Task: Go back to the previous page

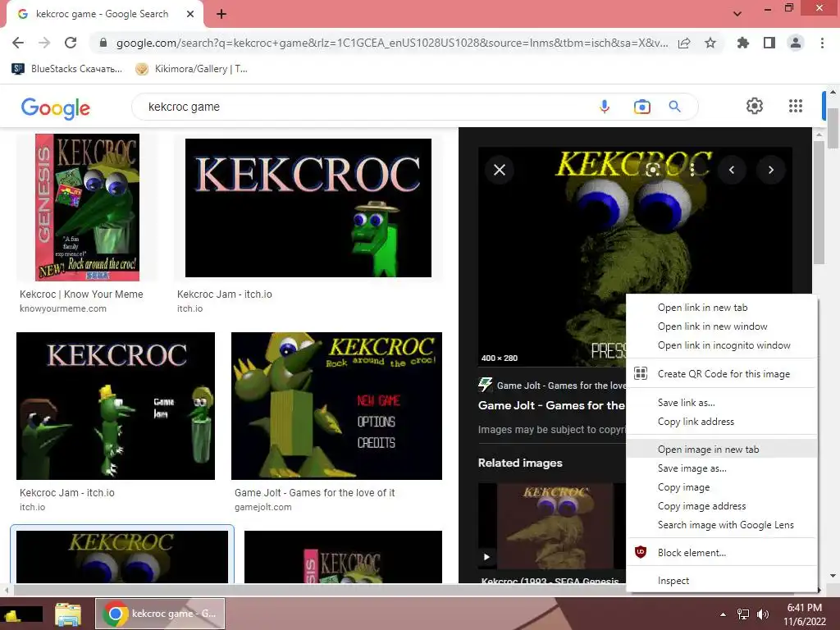Action: (18, 43)
